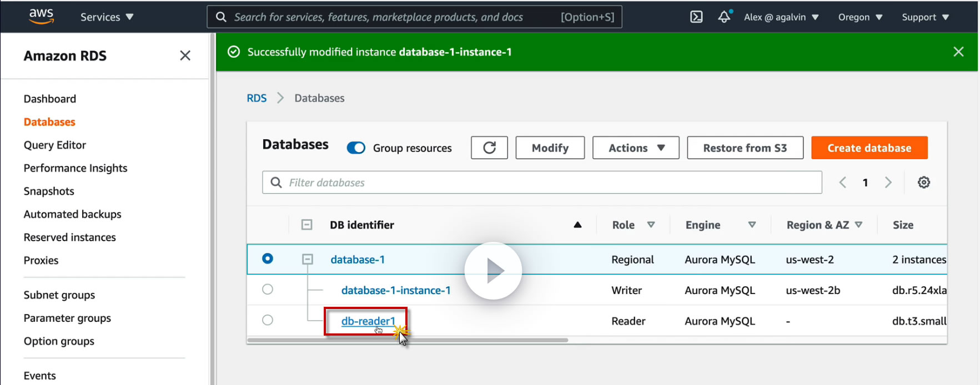
Task: Open the CloudShell terminal icon
Action: 696,17
